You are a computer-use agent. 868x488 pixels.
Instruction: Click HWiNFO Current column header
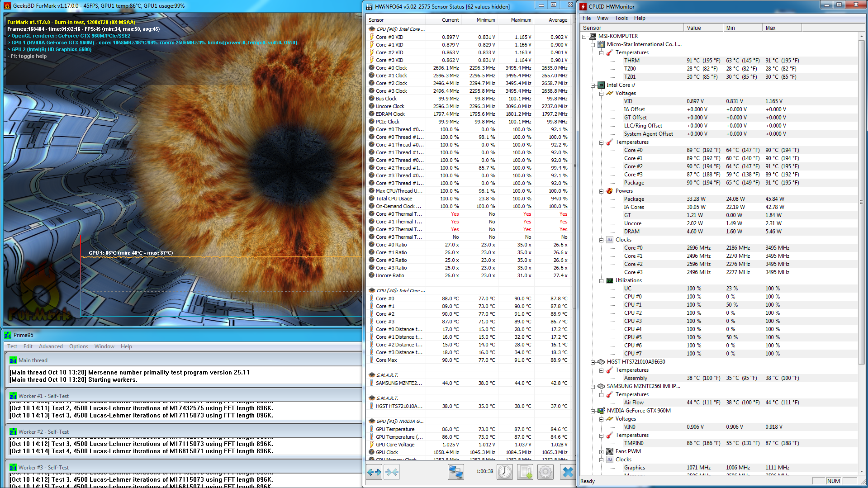tap(444, 20)
